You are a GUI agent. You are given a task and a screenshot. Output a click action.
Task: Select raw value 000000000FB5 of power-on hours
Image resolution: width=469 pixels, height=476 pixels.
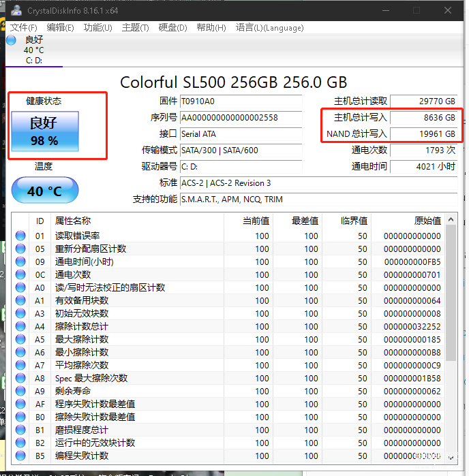(412, 261)
